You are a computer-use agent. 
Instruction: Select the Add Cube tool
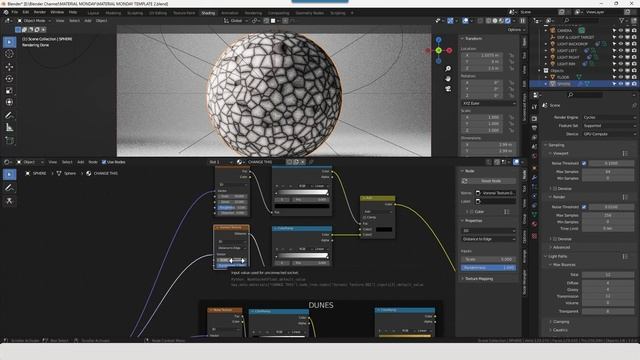point(9,141)
